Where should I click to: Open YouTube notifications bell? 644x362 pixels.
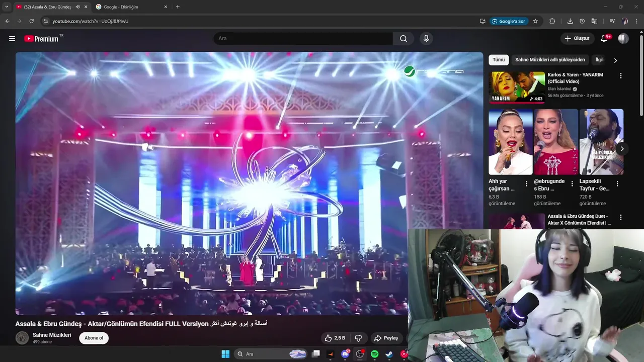[605, 39]
